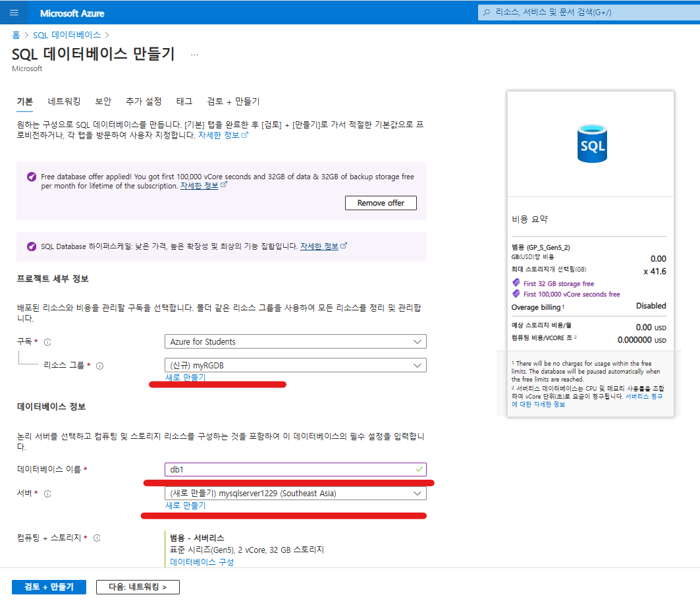Click the db1 database name field
This screenshot has height=601, width=700.
click(296, 469)
